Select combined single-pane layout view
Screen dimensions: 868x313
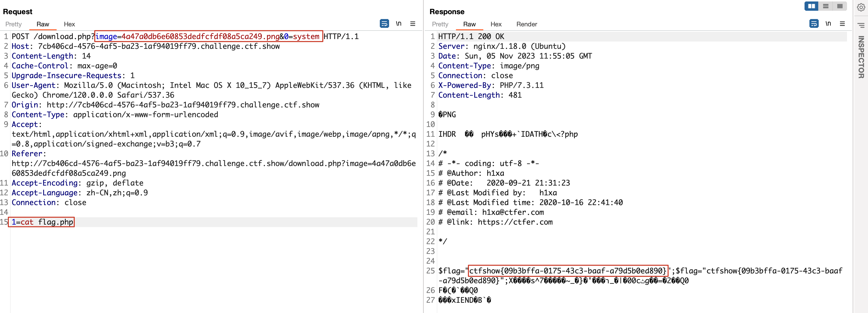840,6
